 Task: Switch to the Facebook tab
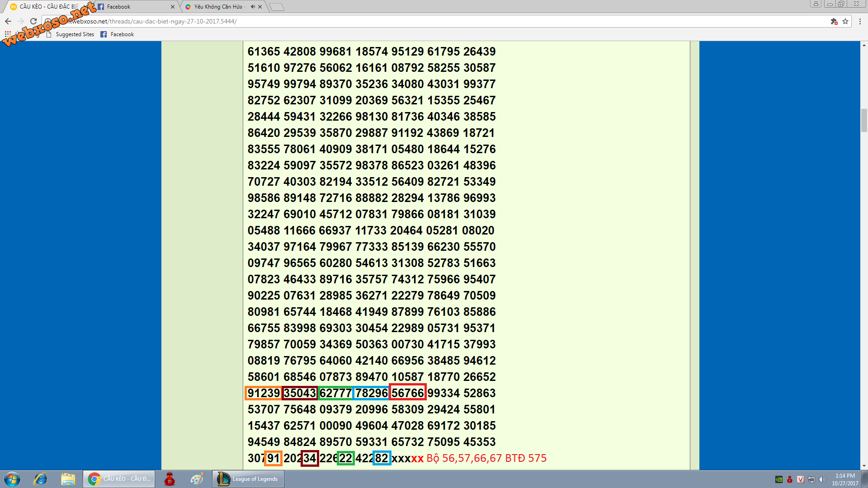click(131, 7)
